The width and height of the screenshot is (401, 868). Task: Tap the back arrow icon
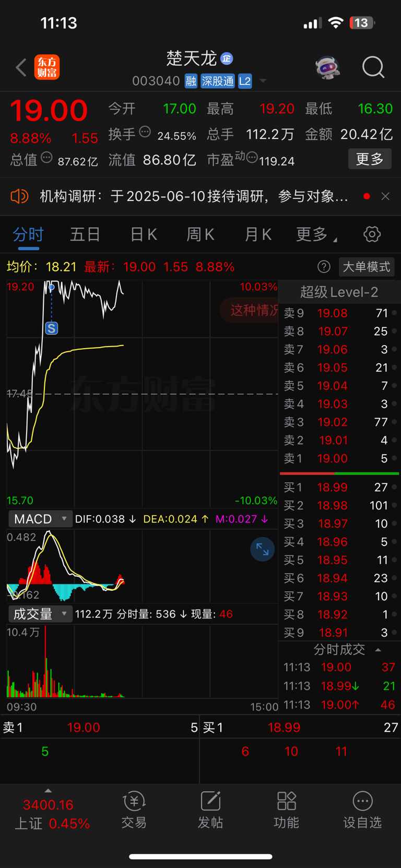pos(21,67)
